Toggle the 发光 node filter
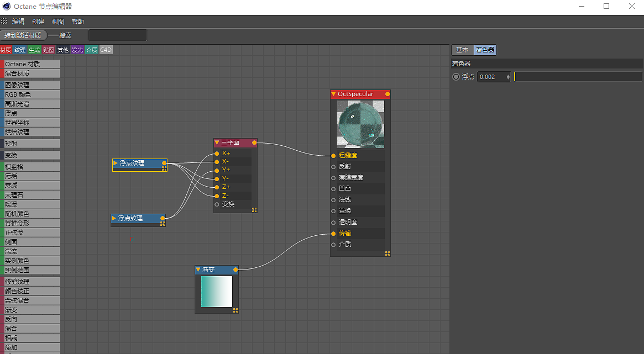644x354 pixels. 77,50
